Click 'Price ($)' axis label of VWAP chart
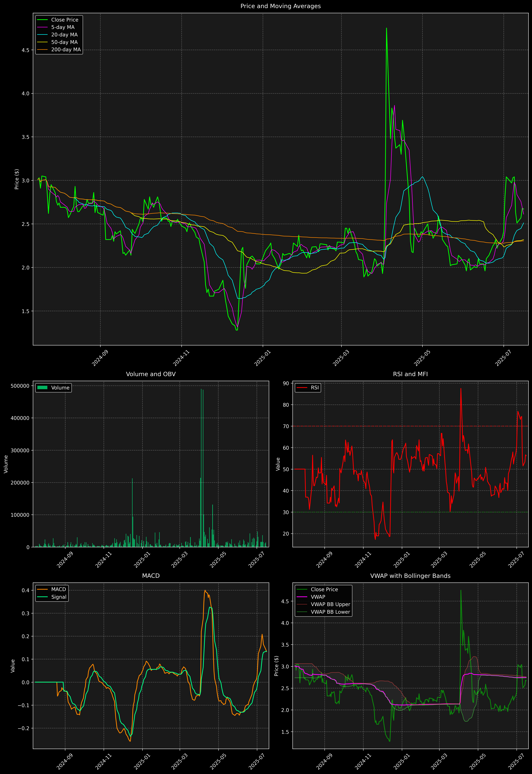Viewport: 532px width, 774px height. pyautogui.click(x=276, y=666)
